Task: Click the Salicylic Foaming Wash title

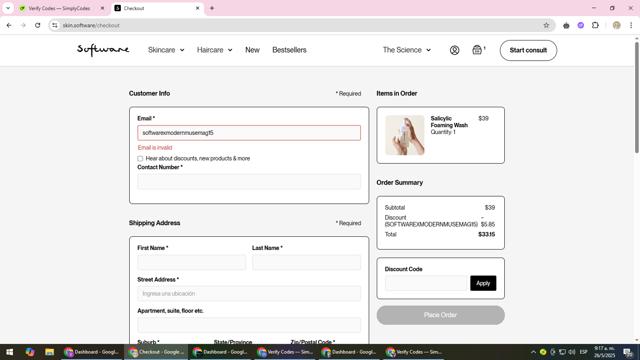Action: [449, 122]
